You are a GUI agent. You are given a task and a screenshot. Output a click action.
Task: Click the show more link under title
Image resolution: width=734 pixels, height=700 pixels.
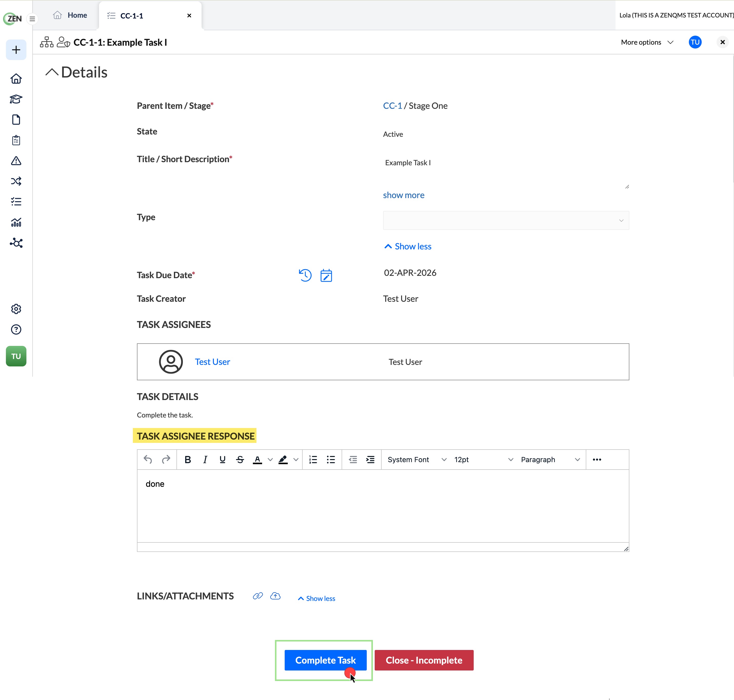404,195
